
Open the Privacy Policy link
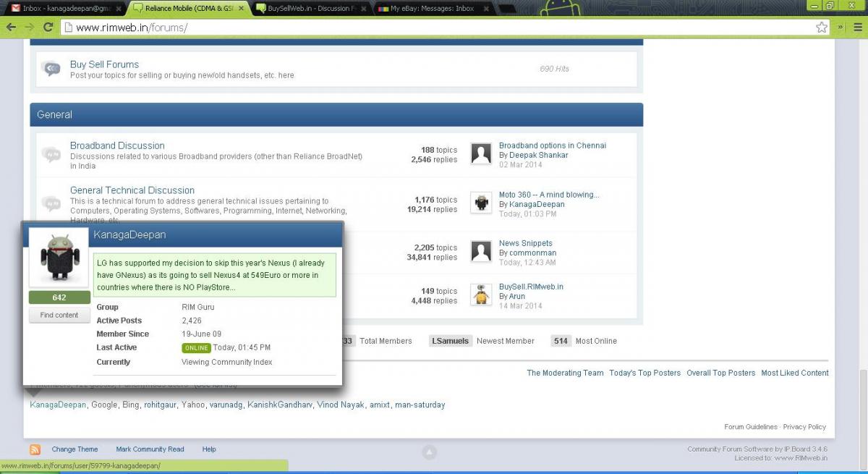804,427
